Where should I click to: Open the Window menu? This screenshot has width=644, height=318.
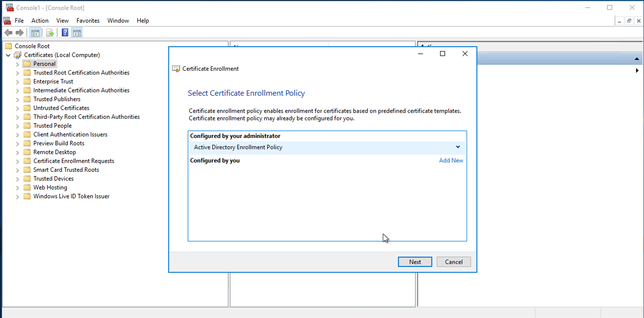(x=118, y=21)
